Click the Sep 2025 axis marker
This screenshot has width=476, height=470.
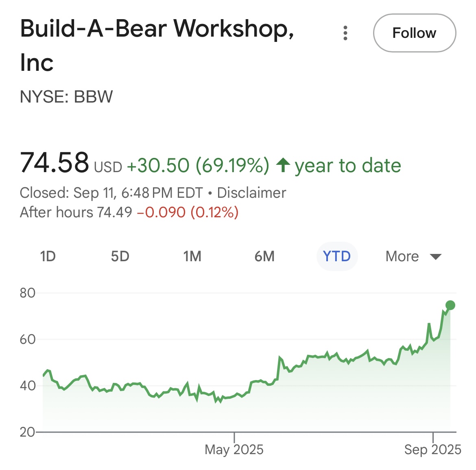pyautogui.click(x=433, y=449)
